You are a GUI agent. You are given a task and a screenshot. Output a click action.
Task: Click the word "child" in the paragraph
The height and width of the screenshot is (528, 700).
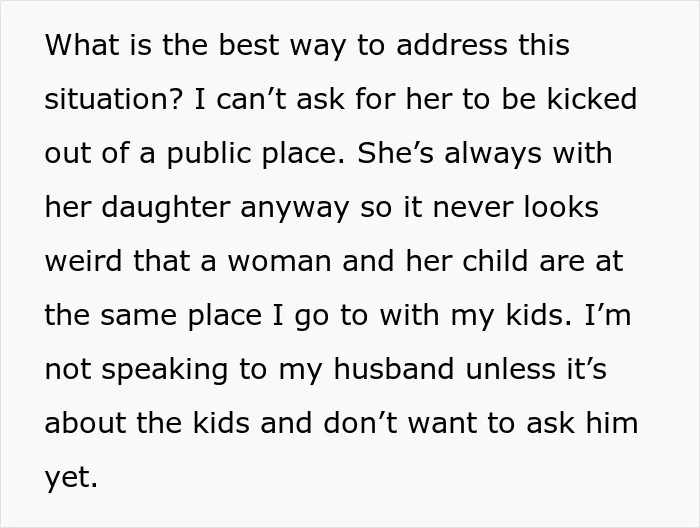496,260
